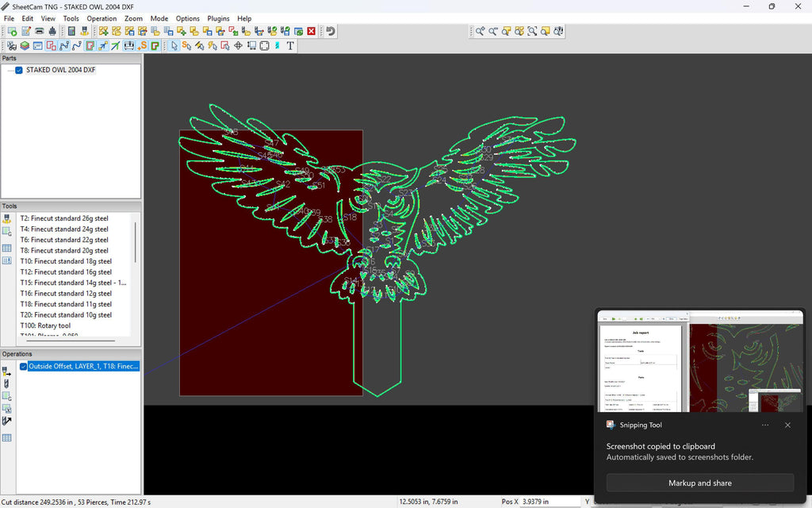
Task: Click the tool table grid icon
Action: coord(6,248)
